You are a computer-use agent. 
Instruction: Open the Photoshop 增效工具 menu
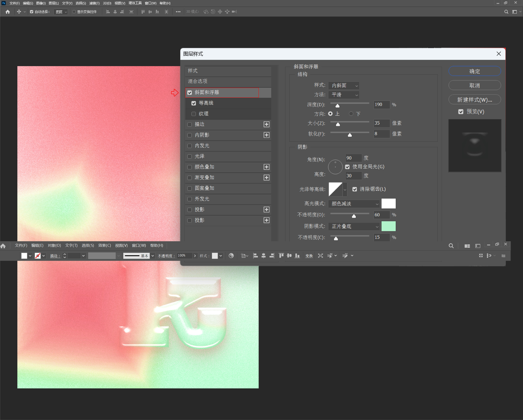[x=135, y=3]
